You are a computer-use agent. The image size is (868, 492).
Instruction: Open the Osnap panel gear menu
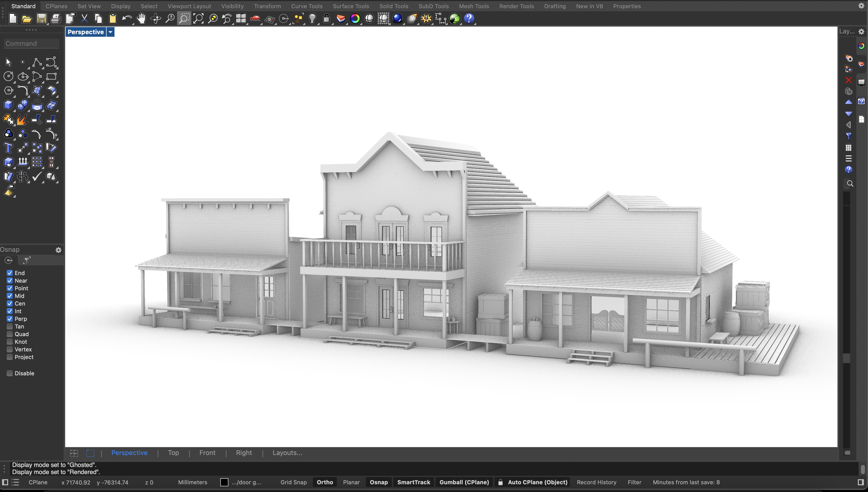tap(58, 250)
